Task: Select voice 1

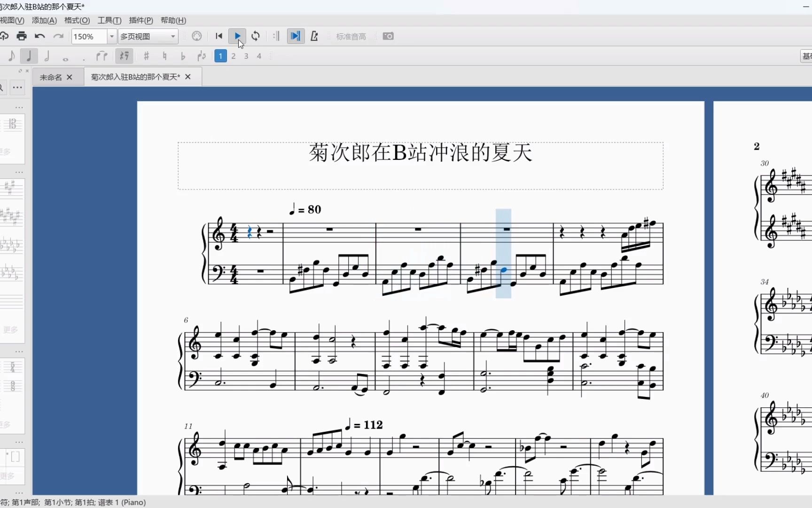Action: click(x=220, y=56)
